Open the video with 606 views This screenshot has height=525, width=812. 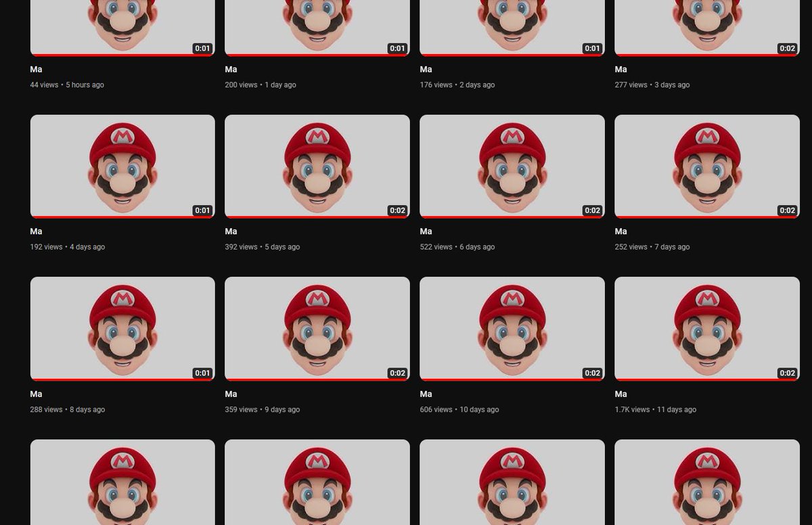tap(512, 328)
